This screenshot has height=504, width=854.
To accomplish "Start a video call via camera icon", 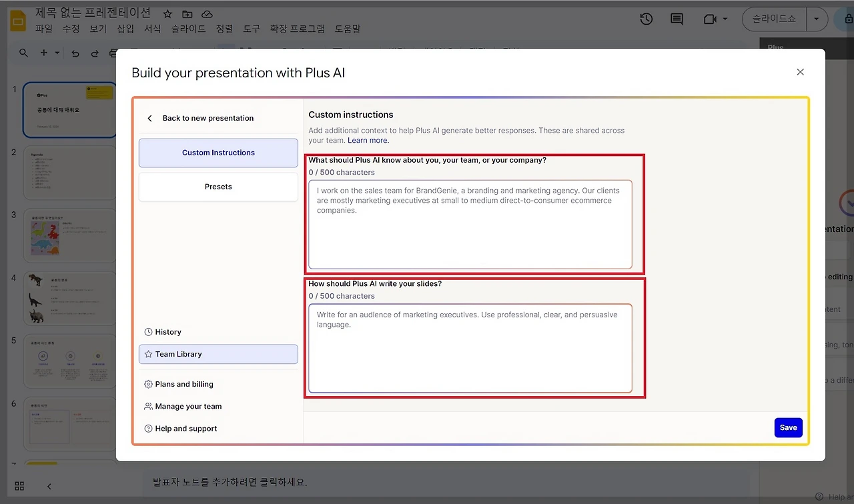I will (x=709, y=19).
